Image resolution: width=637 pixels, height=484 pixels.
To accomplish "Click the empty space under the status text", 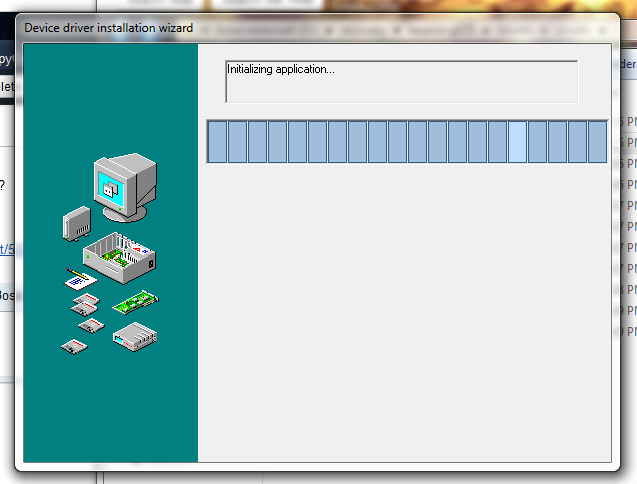I will [401, 90].
